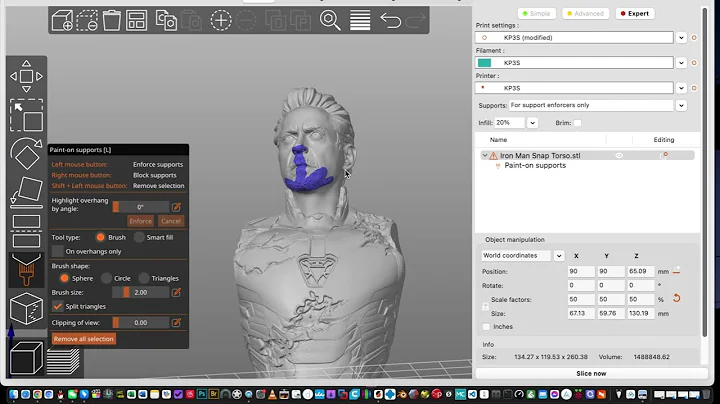Toggle On overhangs only checkbox
The height and width of the screenshot is (404, 720).
(x=57, y=251)
